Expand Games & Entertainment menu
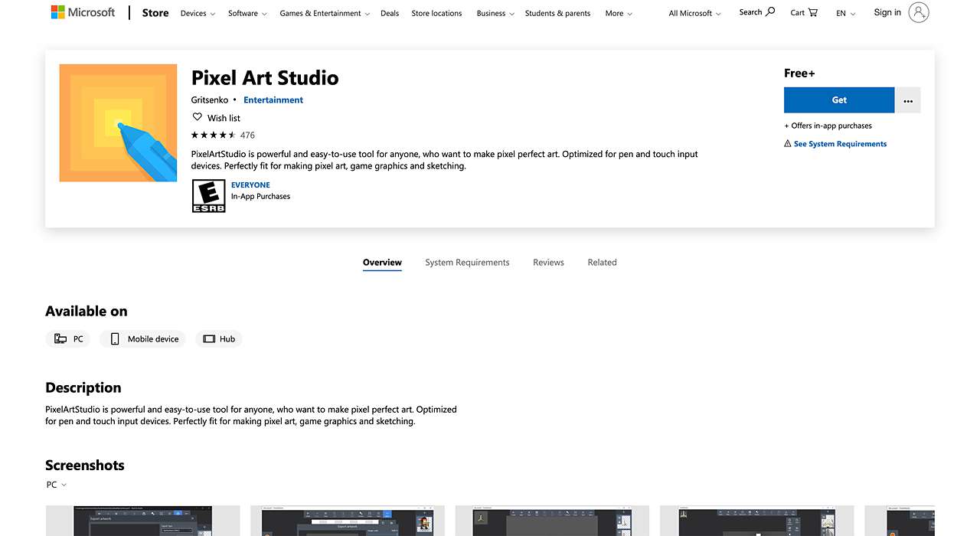 (x=325, y=13)
